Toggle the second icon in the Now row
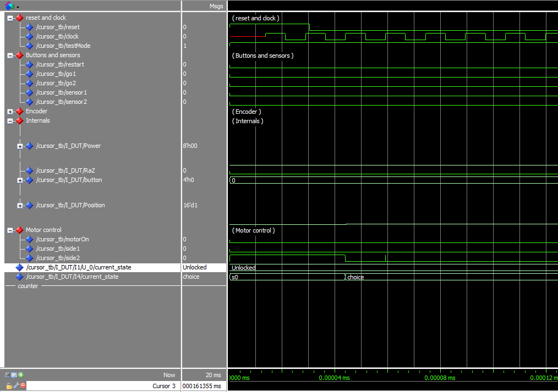This screenshot has width=558, height=392. (14, 375)
